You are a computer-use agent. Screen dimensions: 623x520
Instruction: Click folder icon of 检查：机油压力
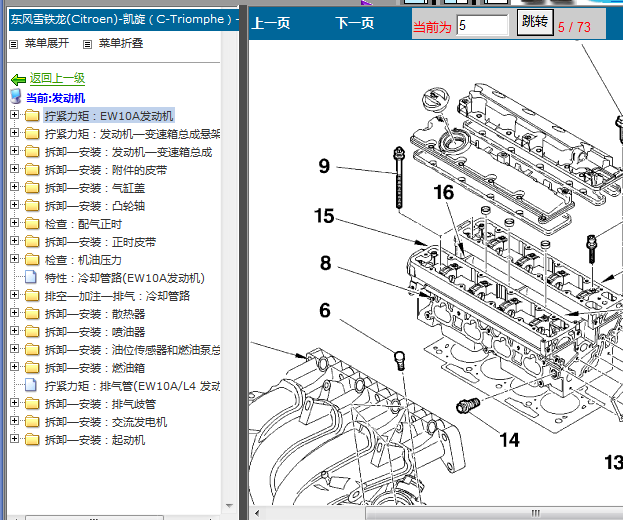point(32,259)
